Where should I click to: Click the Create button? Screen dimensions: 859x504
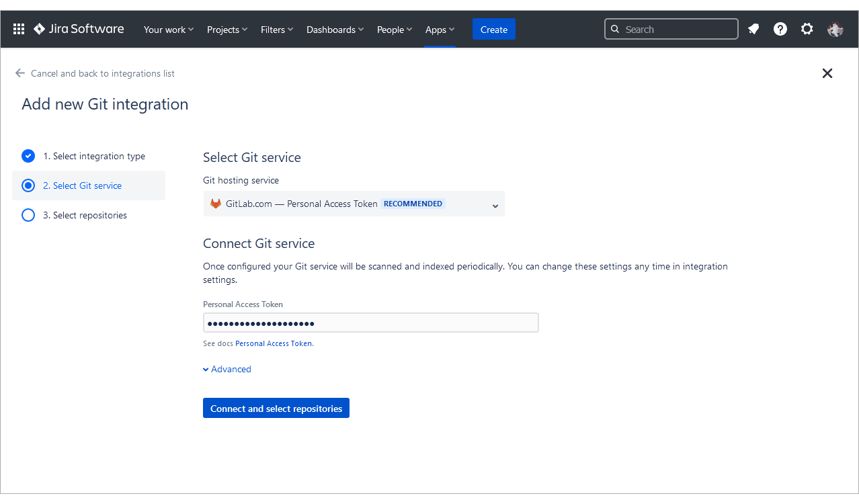coord(493,30)
